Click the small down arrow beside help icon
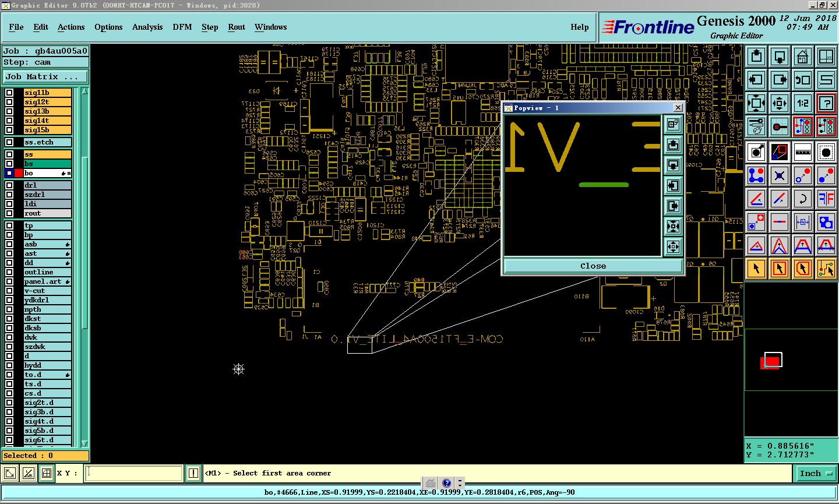839x504 pixels. point(460,483)
